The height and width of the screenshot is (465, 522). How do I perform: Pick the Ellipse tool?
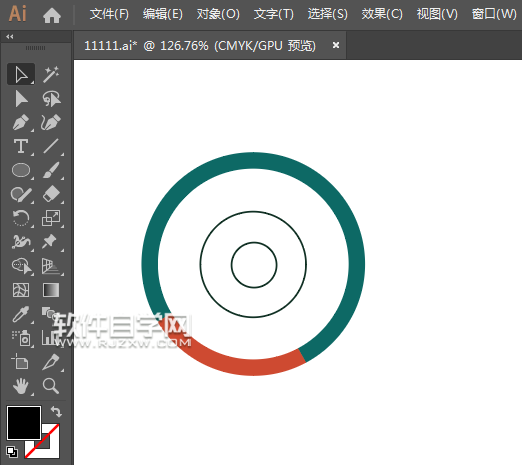pos(21,170)
